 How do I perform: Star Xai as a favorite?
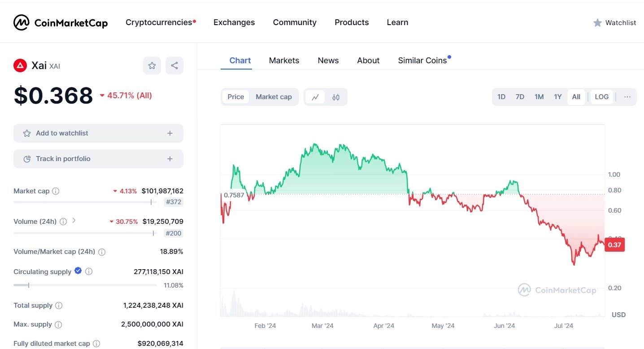152,65
